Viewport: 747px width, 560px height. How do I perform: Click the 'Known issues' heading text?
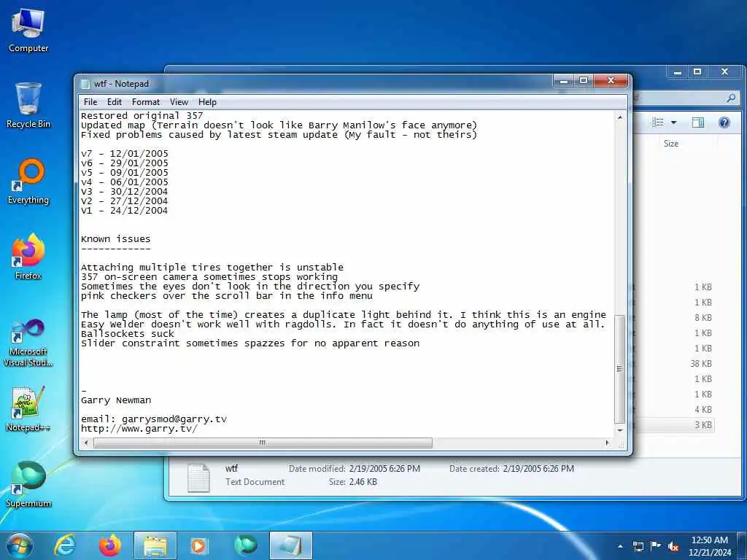click(115, 239)
